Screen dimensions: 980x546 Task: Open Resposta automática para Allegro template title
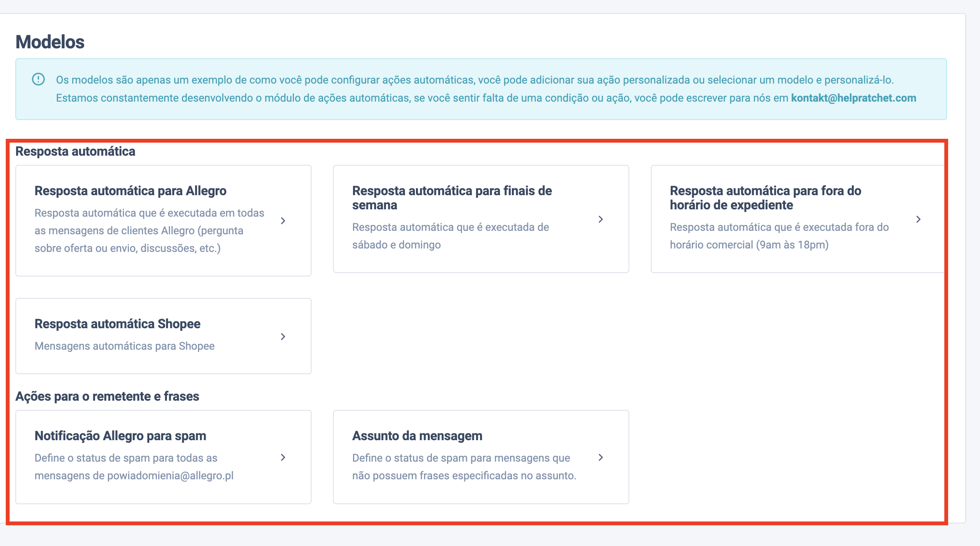pos(130,191)
